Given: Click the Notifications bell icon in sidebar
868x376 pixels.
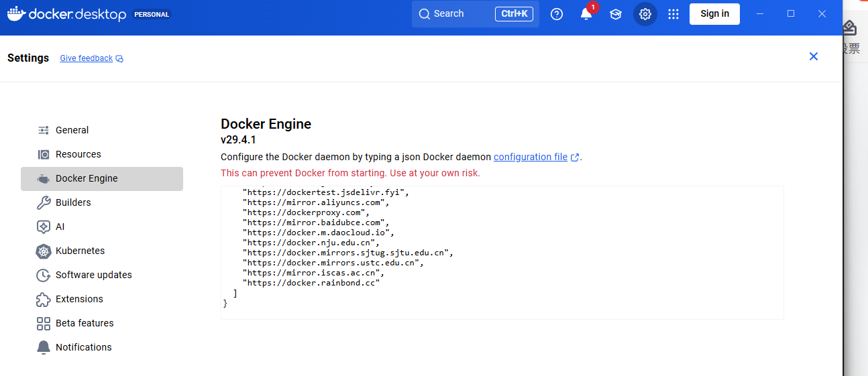Looking at the screenshot, I should click(44, 347).
